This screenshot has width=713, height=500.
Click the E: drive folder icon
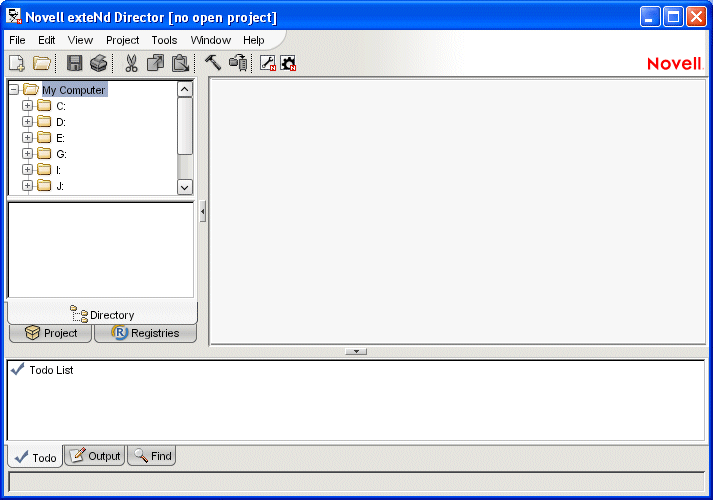44,137
